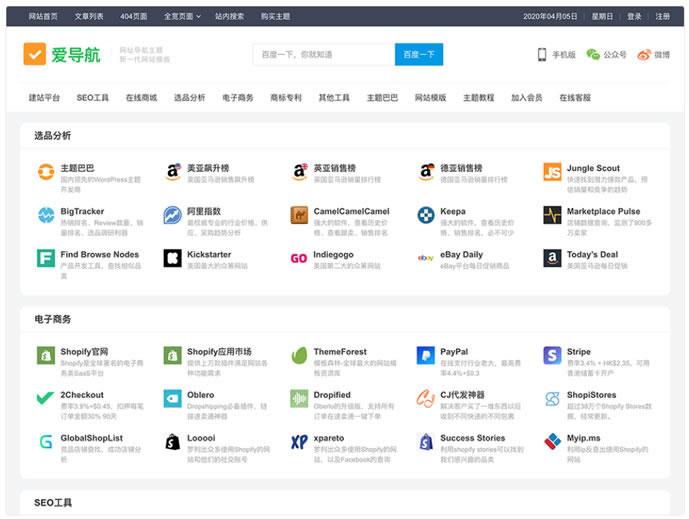Open 站内搜索 in top bar
The image size is (689, 519).
pyautogui.click(x=229, y=16)
